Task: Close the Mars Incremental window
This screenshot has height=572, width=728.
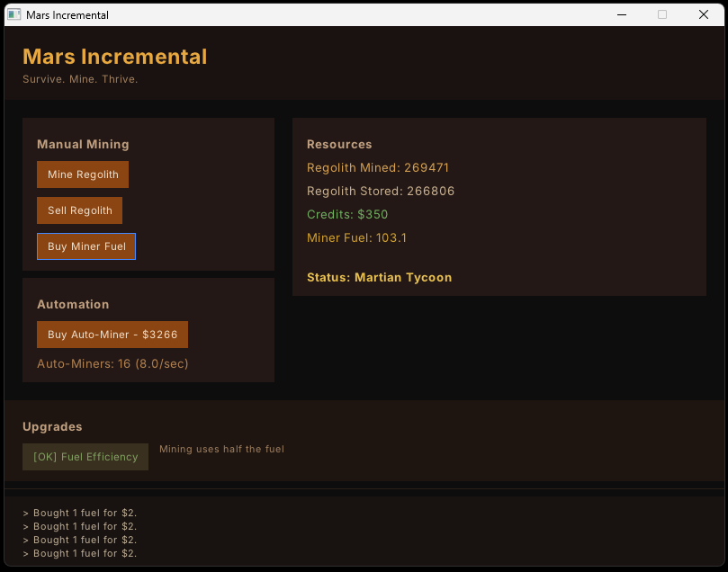Action: pos(704,15)
